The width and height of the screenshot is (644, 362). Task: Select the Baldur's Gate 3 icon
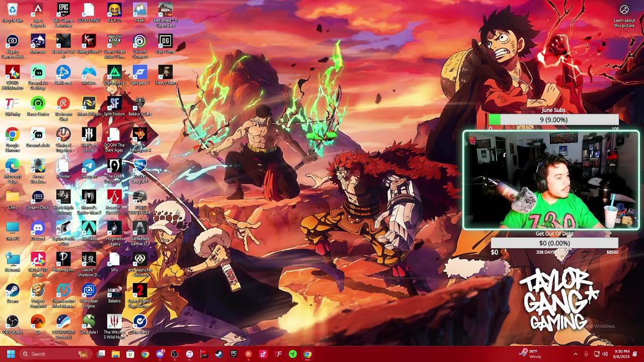140,109
